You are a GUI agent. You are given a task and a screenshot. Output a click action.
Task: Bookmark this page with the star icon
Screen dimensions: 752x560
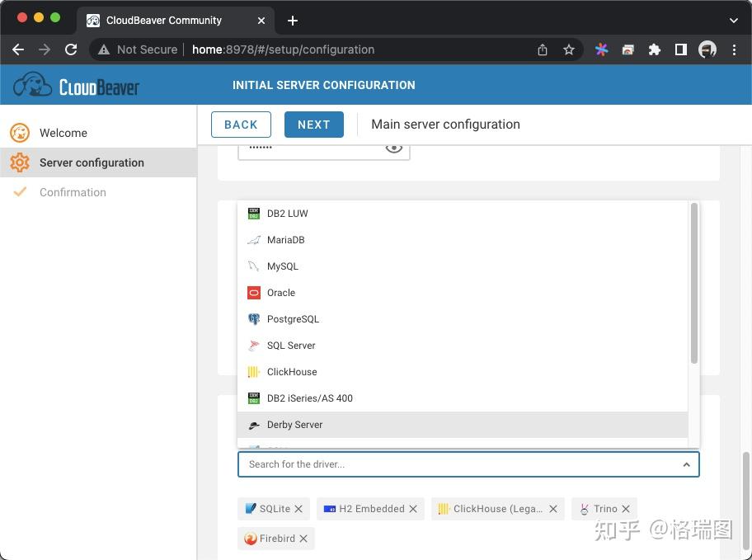(x=569, y=49)
